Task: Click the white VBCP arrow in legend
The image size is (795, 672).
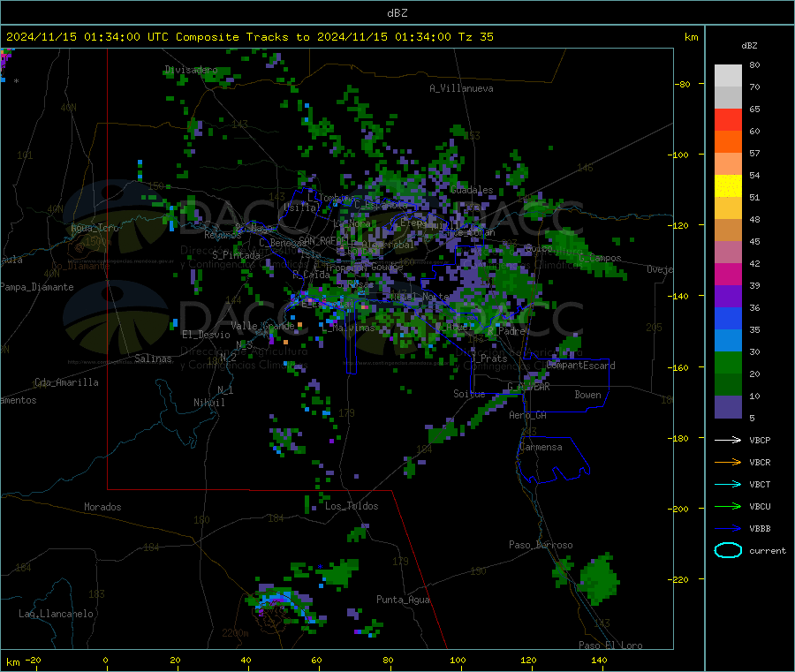Action: coord(728,440)
